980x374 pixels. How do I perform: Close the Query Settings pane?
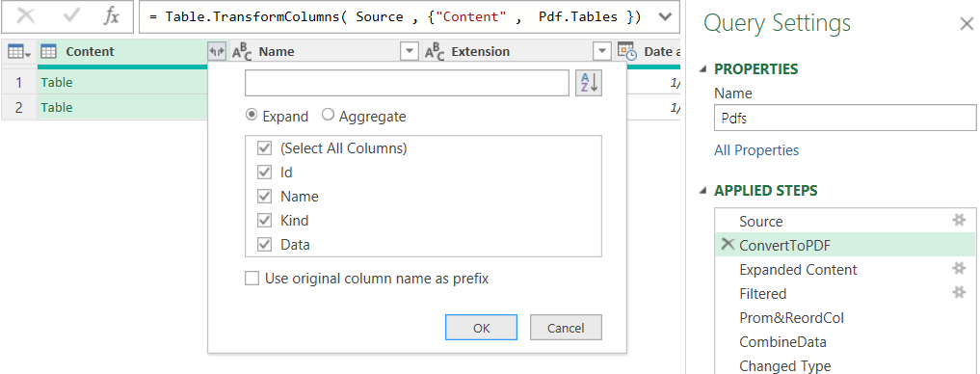pos(967,24)
